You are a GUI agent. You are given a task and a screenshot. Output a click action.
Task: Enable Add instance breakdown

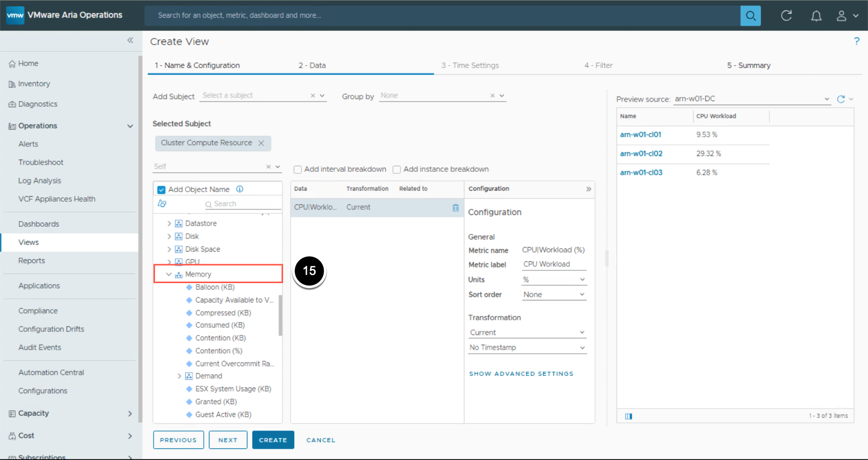397,170
